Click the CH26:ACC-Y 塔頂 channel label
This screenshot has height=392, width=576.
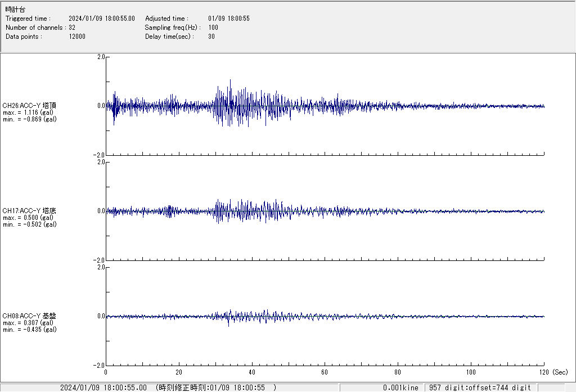click(29, 105)
